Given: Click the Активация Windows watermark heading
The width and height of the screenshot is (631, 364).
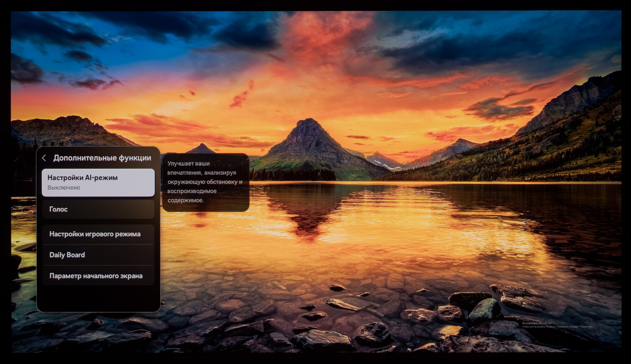Looking at the screenshot, I should (x=537, y=323).
